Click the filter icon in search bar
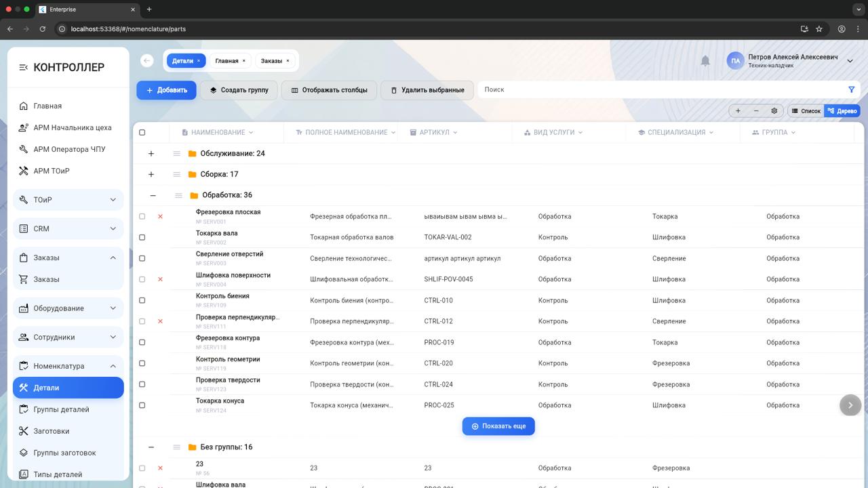The width and height of the screenshot is (868, 488). point(851,89)
